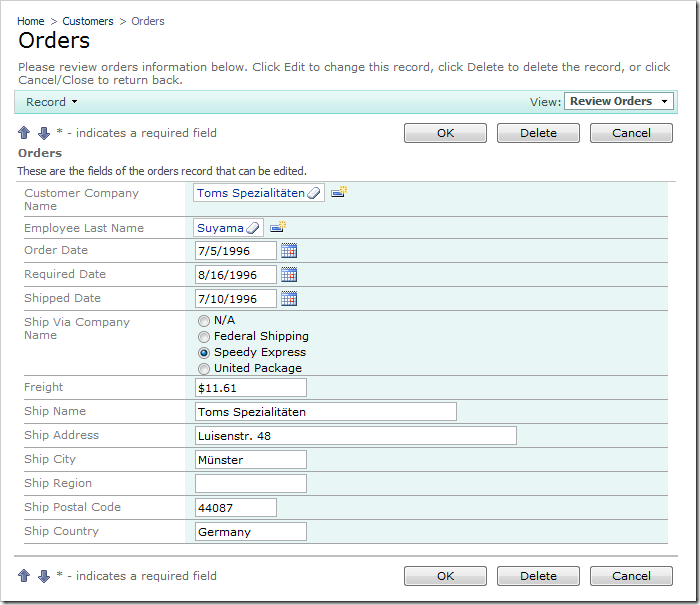This screenshot has width=700, height=605.
Task: Click the bottom previous record up arrow
Action: point(24,576)
